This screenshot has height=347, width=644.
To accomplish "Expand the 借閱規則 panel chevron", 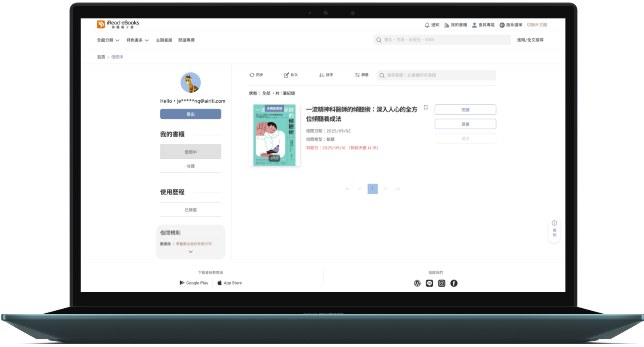I will pos(191,252).
